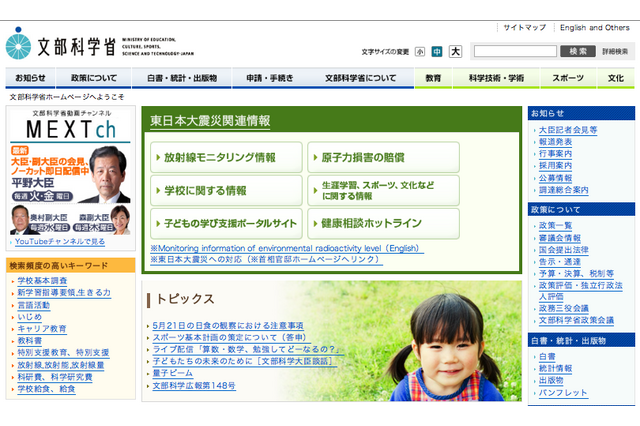Open topic 文部科学広報第148号
This screenshot has width=640, height=426.
[194, 385]
